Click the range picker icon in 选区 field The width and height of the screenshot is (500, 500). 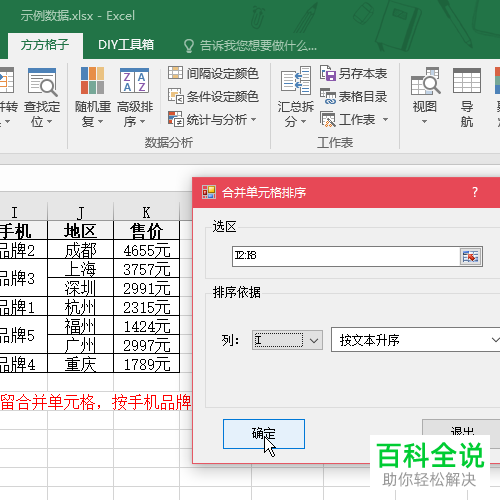point(471,257)
